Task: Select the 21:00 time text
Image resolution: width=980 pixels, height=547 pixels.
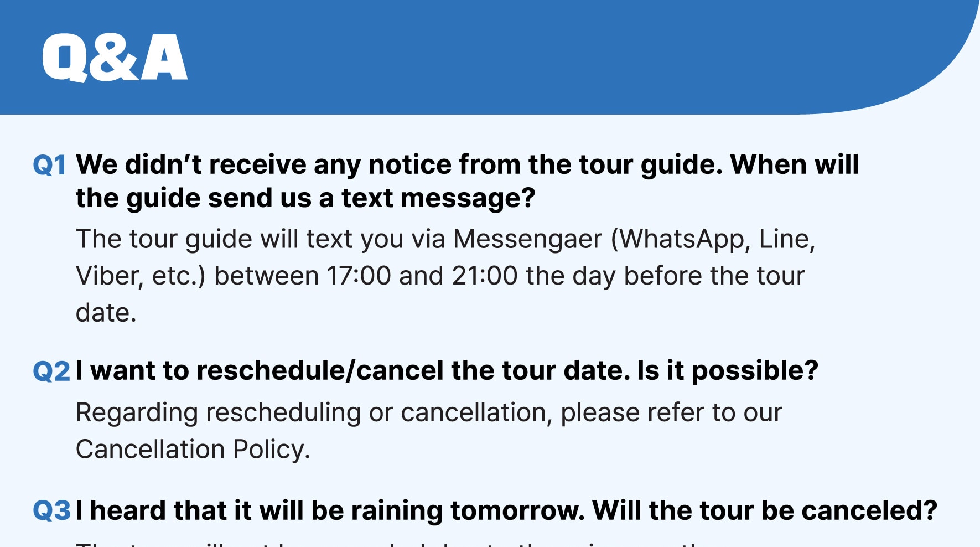Action: [x=485, y=276]
